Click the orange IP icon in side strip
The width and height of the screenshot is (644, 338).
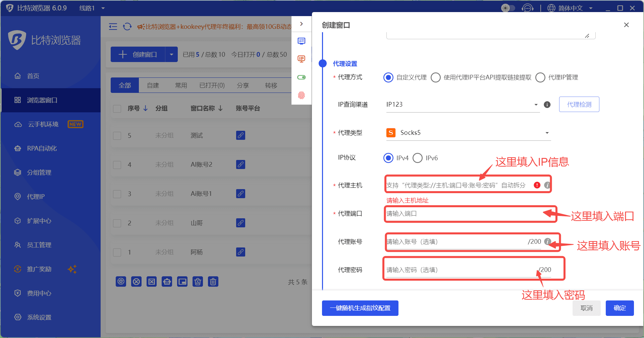(302, 59)
